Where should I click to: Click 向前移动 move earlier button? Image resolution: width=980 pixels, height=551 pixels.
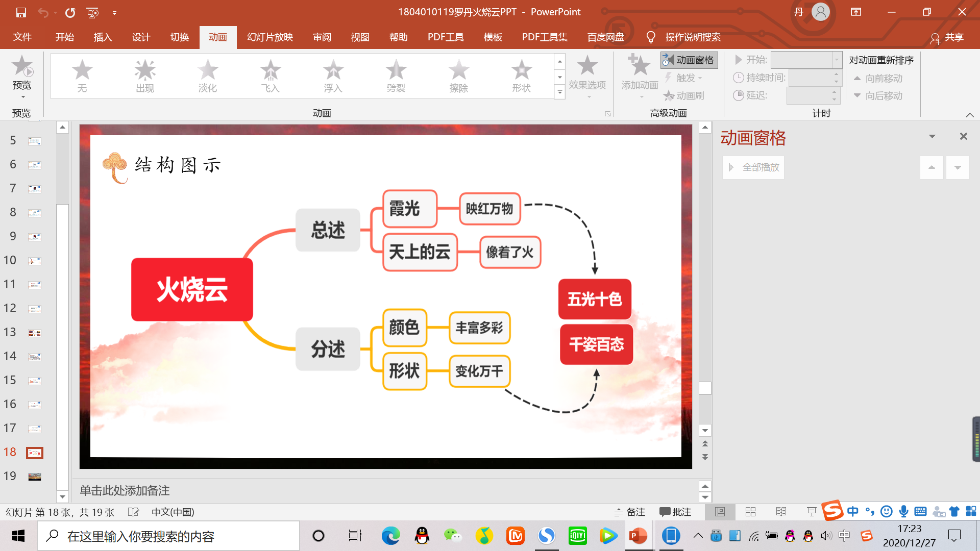(x=878, y=79)
